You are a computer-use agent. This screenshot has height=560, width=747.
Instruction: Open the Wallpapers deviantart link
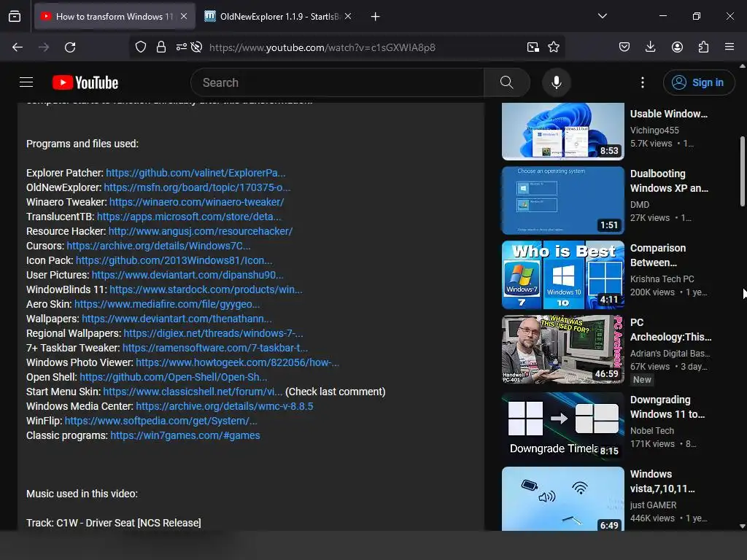(x=177, y=319)
